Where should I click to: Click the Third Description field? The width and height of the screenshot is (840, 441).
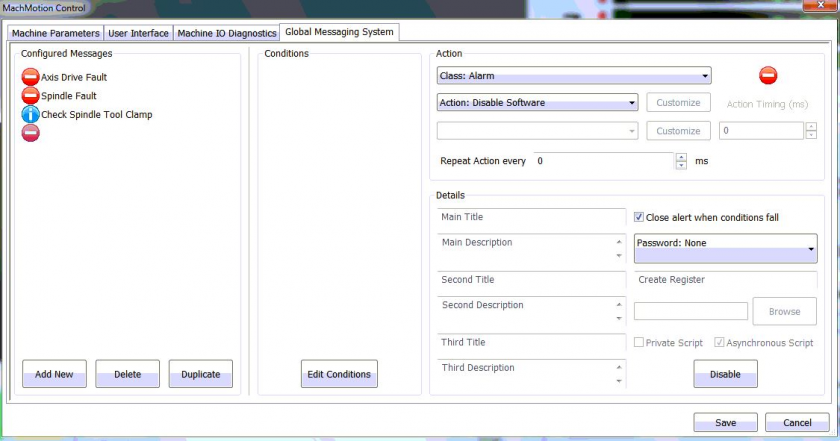point(531,374)
